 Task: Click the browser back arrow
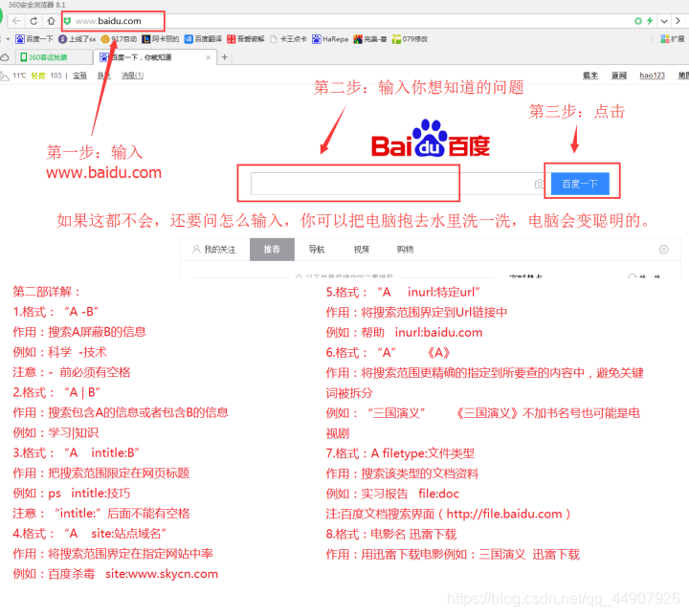tap(16, 21)
